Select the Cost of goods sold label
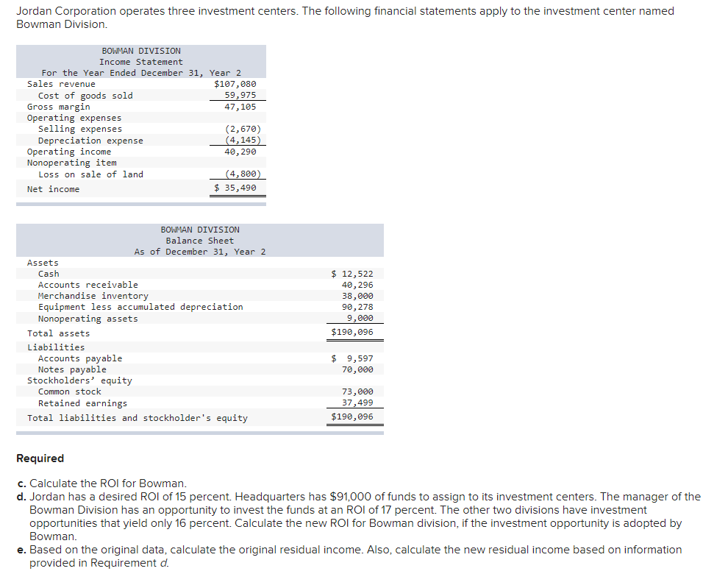Image resolution: width=728 pixels, height=574 pixels. (x=85, y=95)
